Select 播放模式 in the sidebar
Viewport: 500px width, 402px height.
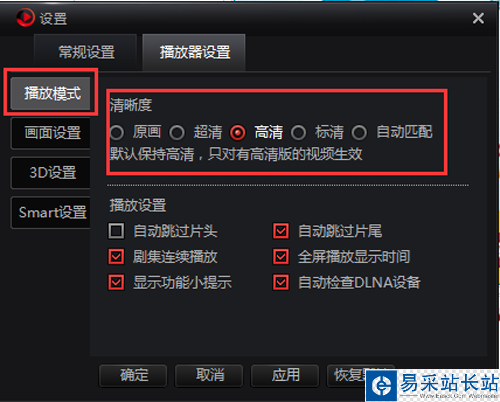click(x=51, y=93)
